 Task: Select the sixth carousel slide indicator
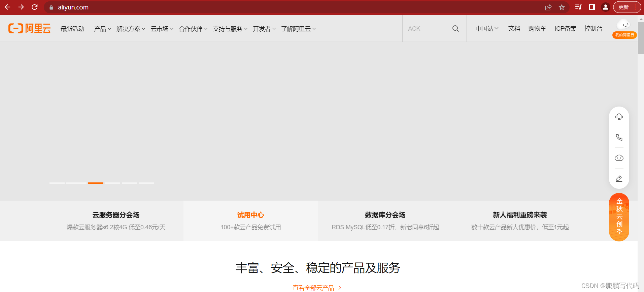(146, 183)
